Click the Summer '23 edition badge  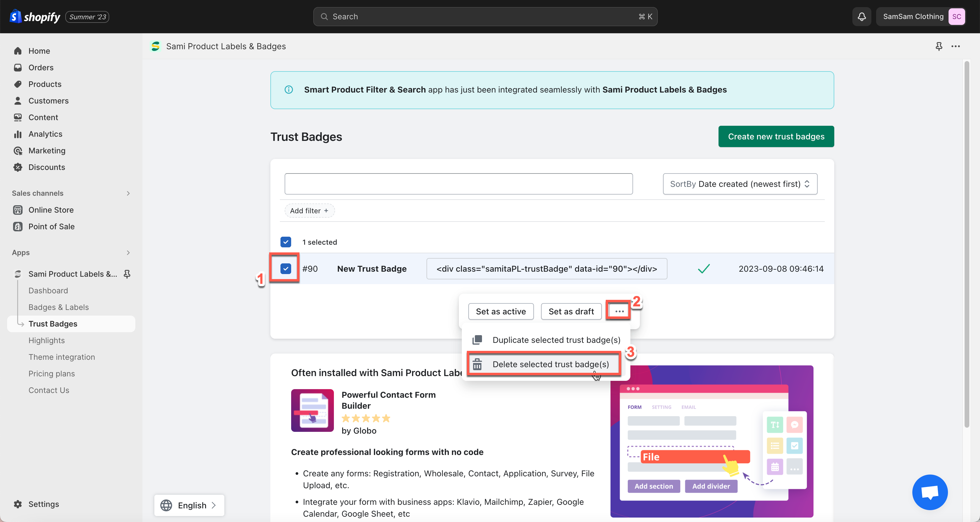coord(88,17)
